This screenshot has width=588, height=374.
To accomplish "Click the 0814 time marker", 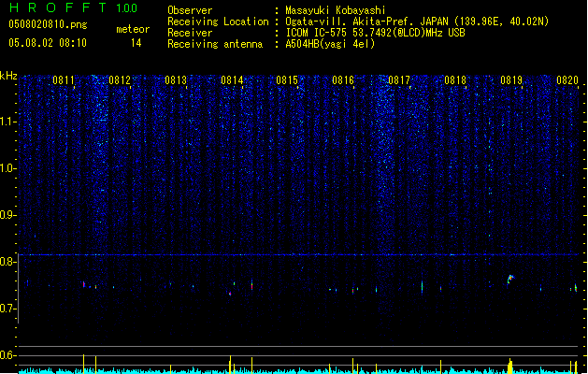I will click(232, 80).
